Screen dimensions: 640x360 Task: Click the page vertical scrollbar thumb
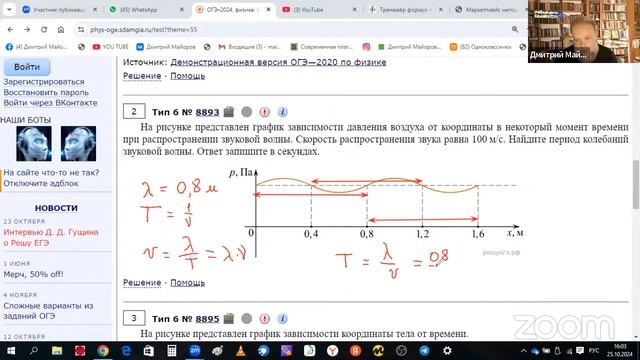(636, 184)
